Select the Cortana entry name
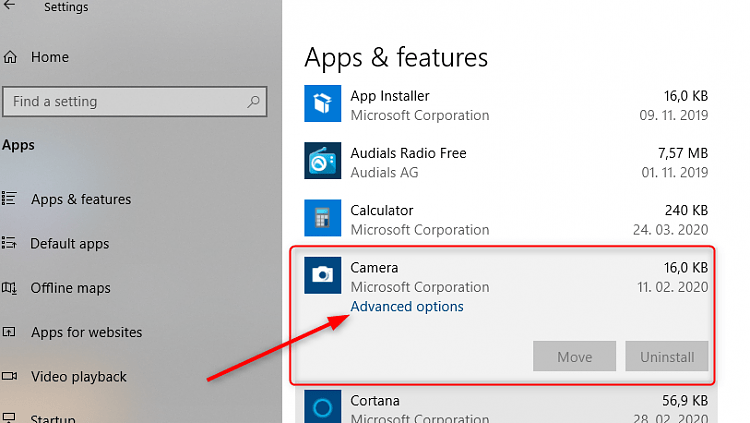This screenshot has height=423, width=750. [x=375, y=401]
